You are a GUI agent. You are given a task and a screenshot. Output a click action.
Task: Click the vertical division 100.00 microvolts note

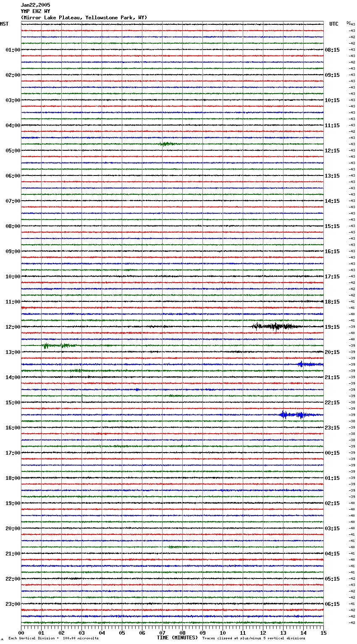coord(54,638)
